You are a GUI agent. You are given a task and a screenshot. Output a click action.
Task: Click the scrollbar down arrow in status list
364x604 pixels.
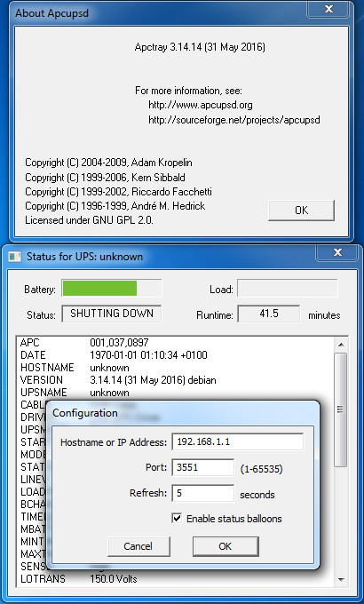pyautogui.click(x=341, y=579)
